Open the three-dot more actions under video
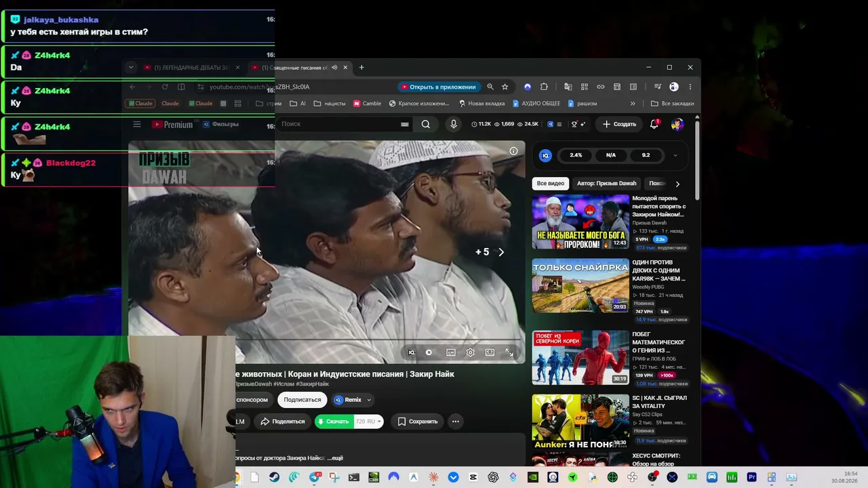 click(x=456, y=422)
